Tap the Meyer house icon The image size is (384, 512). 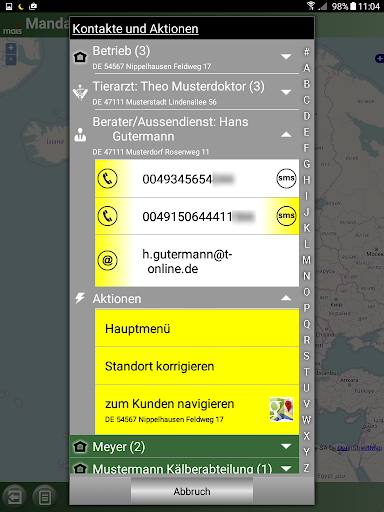[80, 446]
